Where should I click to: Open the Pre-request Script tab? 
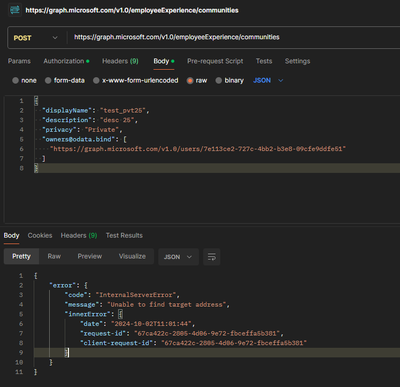[215, 61]
